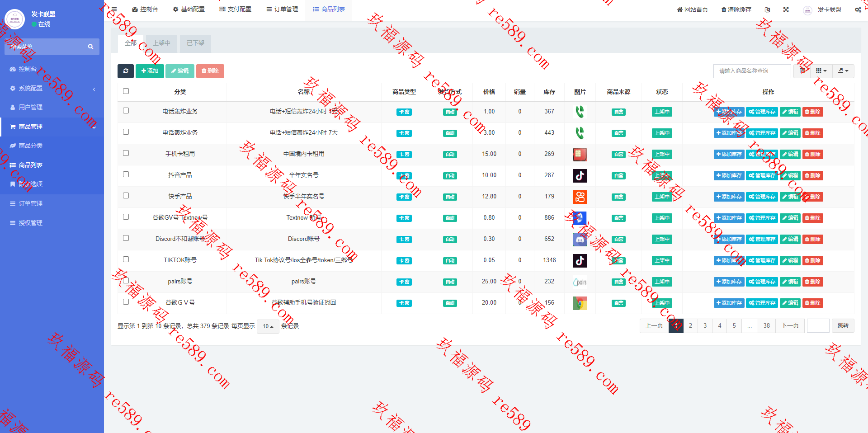Click 添加库存 for the 电话+短信轰炸24小时 1天 row
This screenshot has height=433, width=868.
point(729,112)
